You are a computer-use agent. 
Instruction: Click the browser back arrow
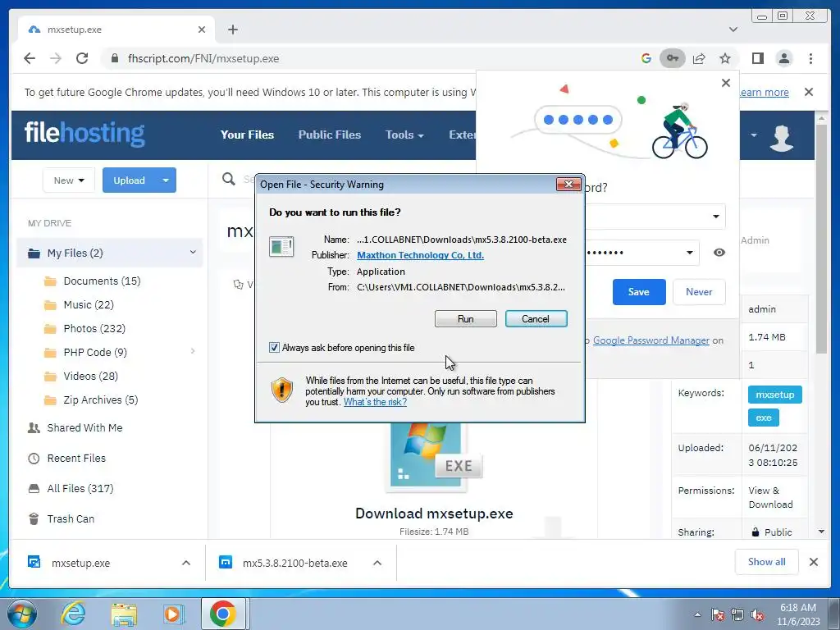(30, 58)
